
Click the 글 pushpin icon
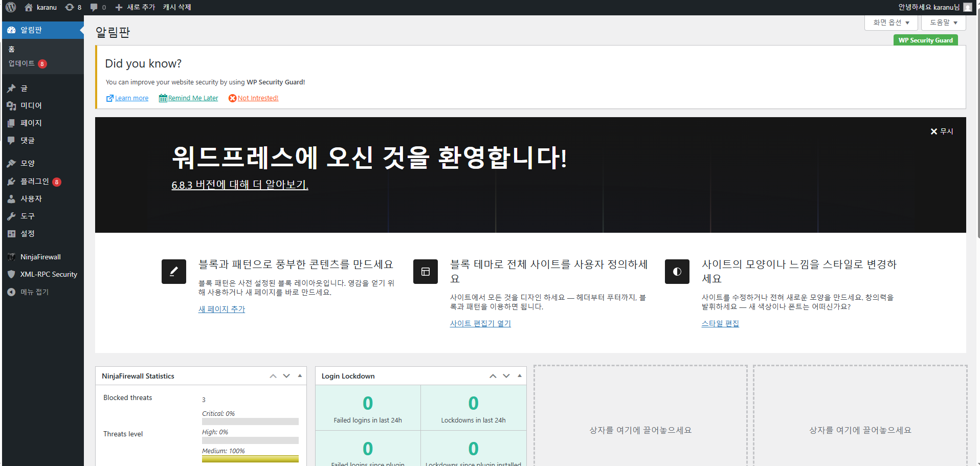(x=11, y=88)
